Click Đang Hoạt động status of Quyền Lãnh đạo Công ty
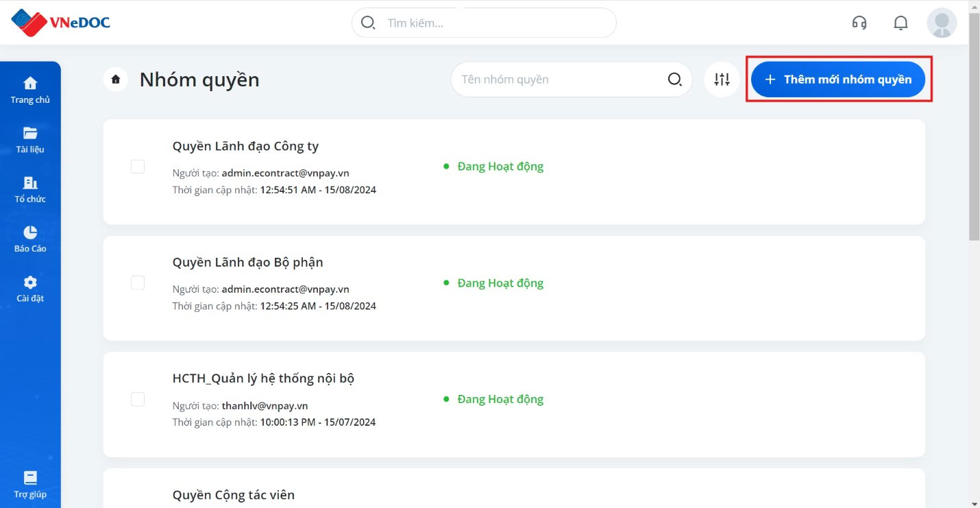 pyautogui.click(x=493, y=167)
